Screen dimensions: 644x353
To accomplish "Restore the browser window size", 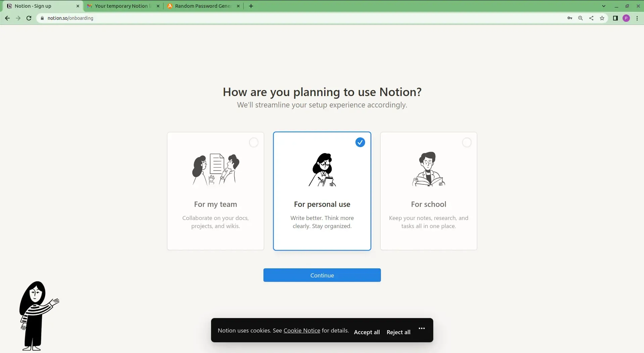I will coord(627,6).
